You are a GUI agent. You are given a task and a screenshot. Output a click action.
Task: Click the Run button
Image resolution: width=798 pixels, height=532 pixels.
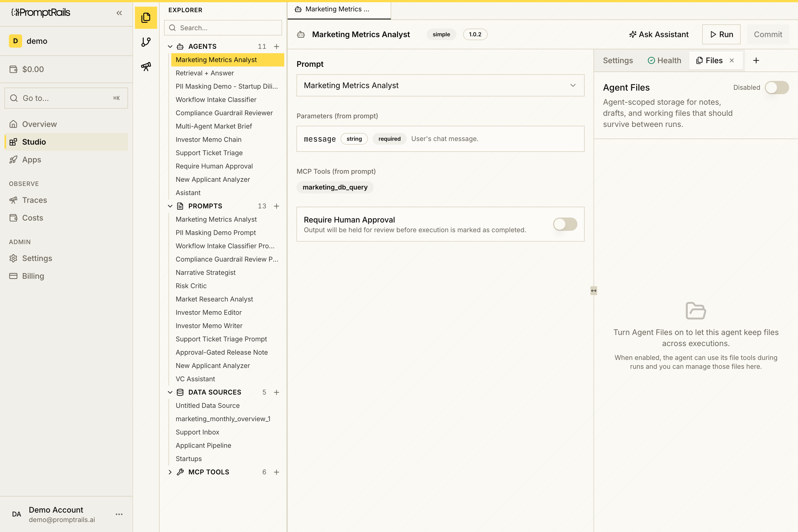point(721,34)
